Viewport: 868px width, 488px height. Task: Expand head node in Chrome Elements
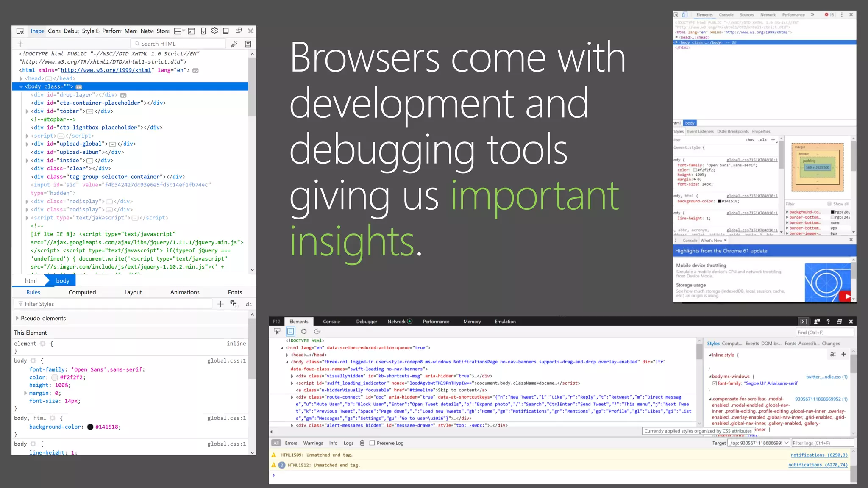click(x=676, y=37)
